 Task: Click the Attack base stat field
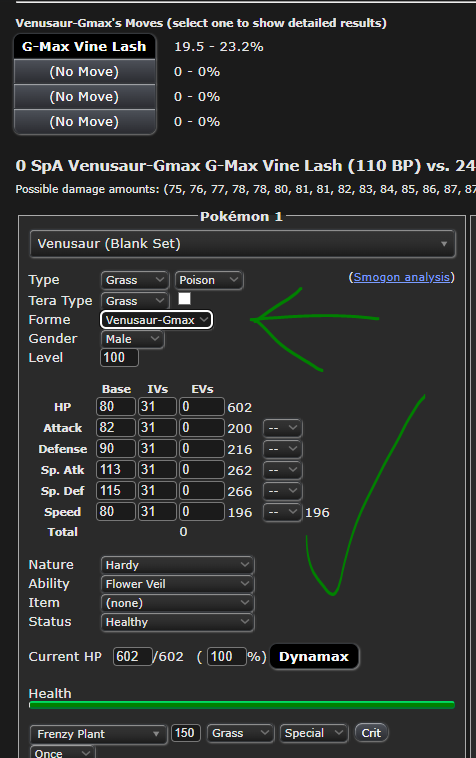point(116,428)
